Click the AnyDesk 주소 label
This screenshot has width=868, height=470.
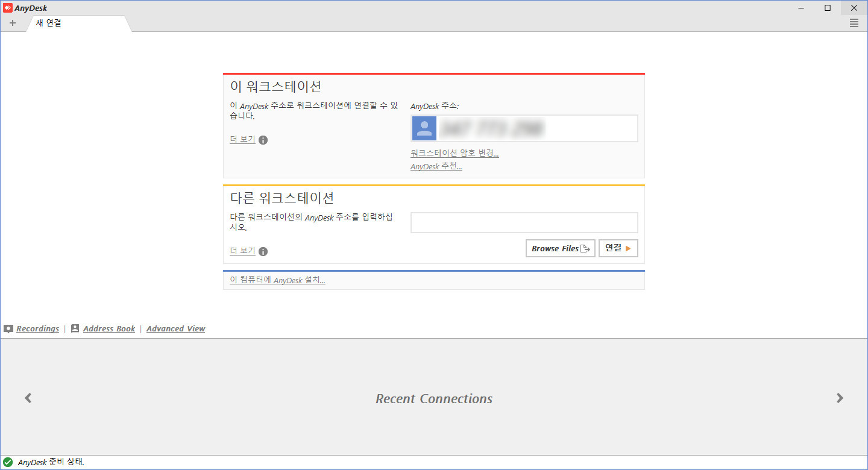coord(435,106)
